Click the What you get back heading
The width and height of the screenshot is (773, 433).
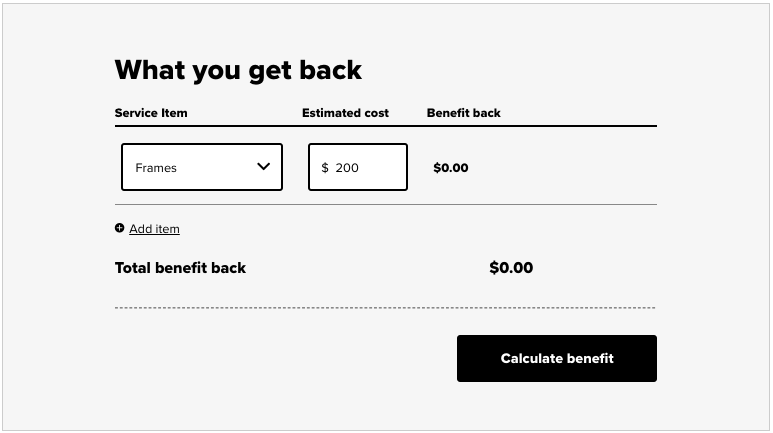point(239,70)
